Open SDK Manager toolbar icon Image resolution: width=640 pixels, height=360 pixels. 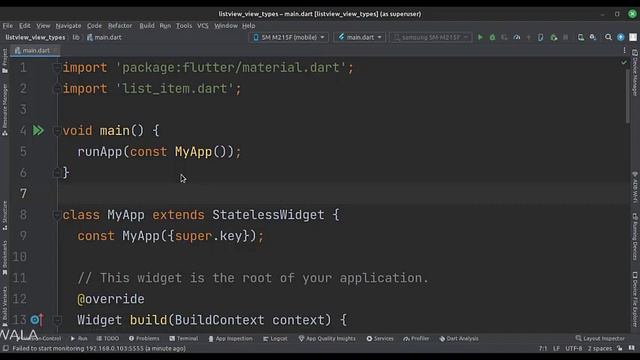(593, 37)
